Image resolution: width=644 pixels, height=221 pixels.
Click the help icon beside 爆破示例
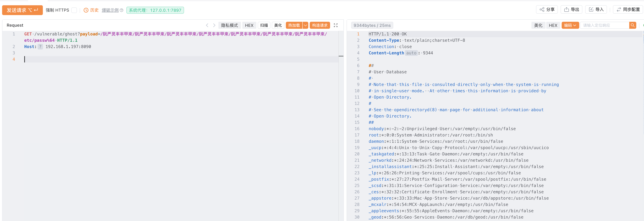click(x=121, y=10)
